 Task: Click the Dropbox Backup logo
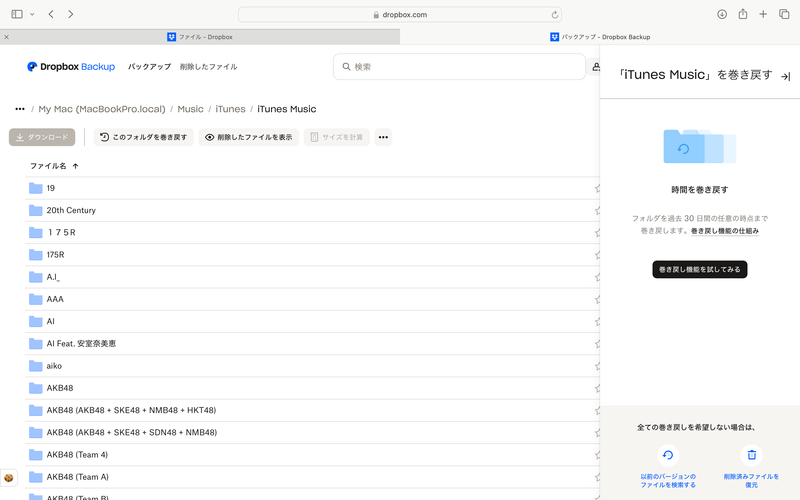point(71,67)
